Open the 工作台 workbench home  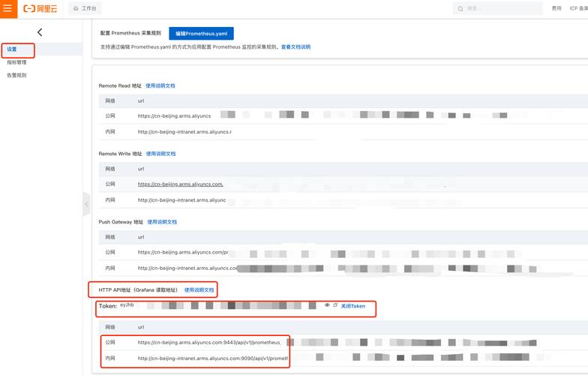85,8
